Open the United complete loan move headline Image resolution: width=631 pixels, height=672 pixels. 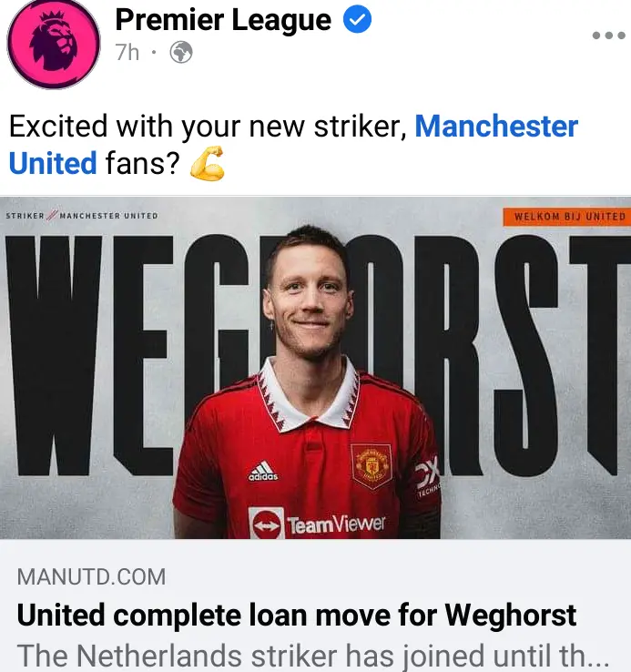[x=297, y=615]
